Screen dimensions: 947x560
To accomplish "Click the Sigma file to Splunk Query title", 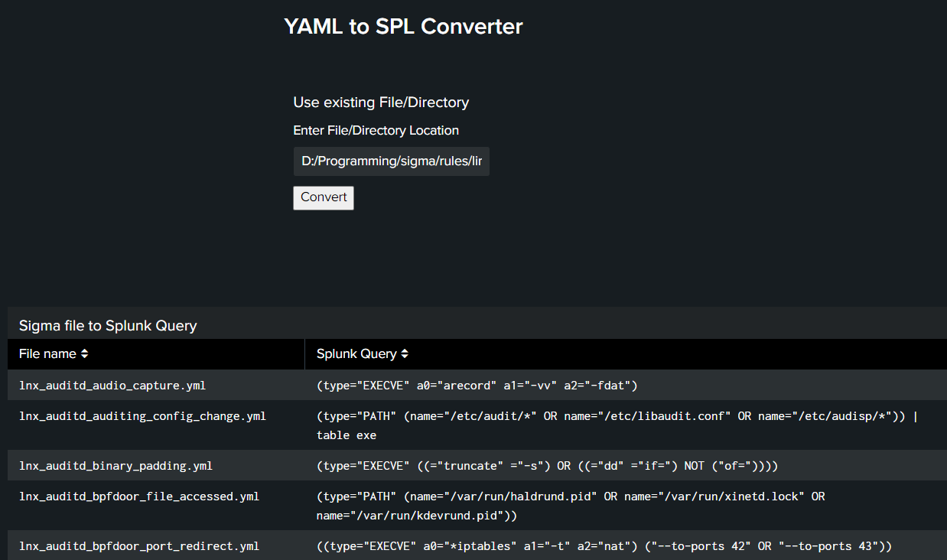I will (108, 326).
